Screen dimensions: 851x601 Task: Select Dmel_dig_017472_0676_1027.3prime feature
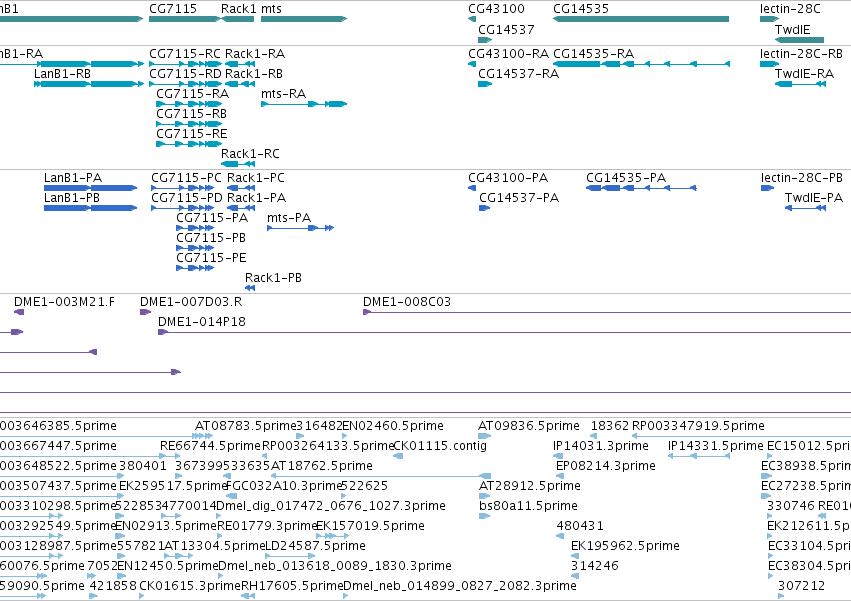[331, 507]
